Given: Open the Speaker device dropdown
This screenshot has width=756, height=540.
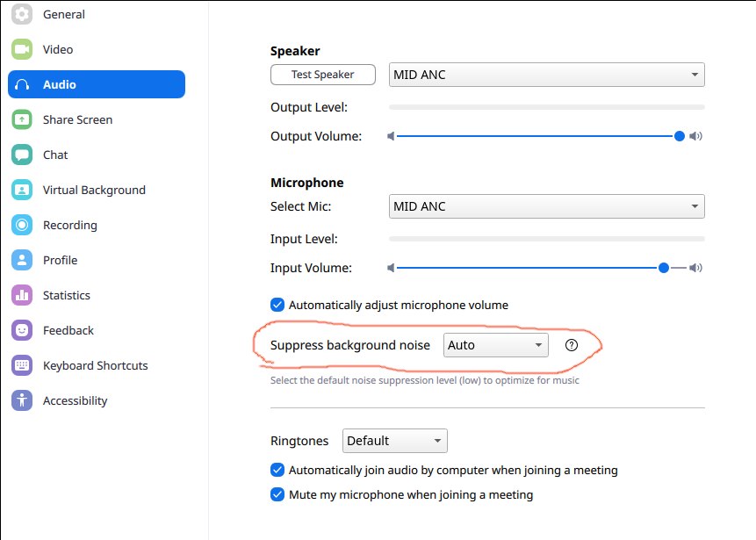Looking at the screenshot, I should tap(547, 75).
